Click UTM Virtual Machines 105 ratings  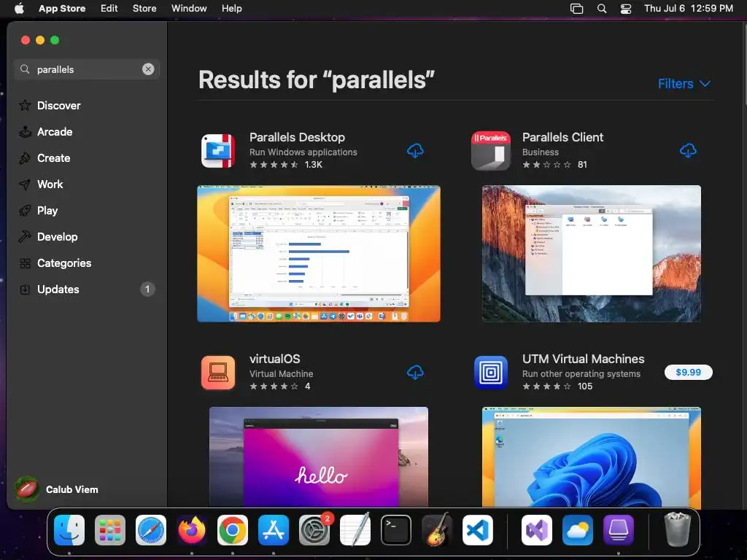tap(557, 386)
